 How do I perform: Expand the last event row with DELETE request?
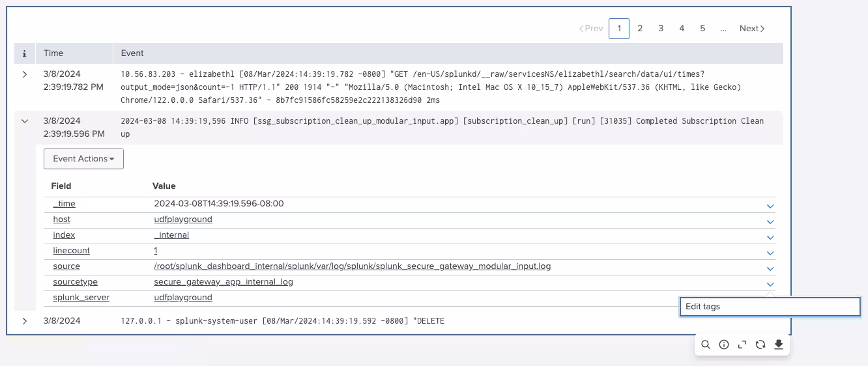click(25, 321)
